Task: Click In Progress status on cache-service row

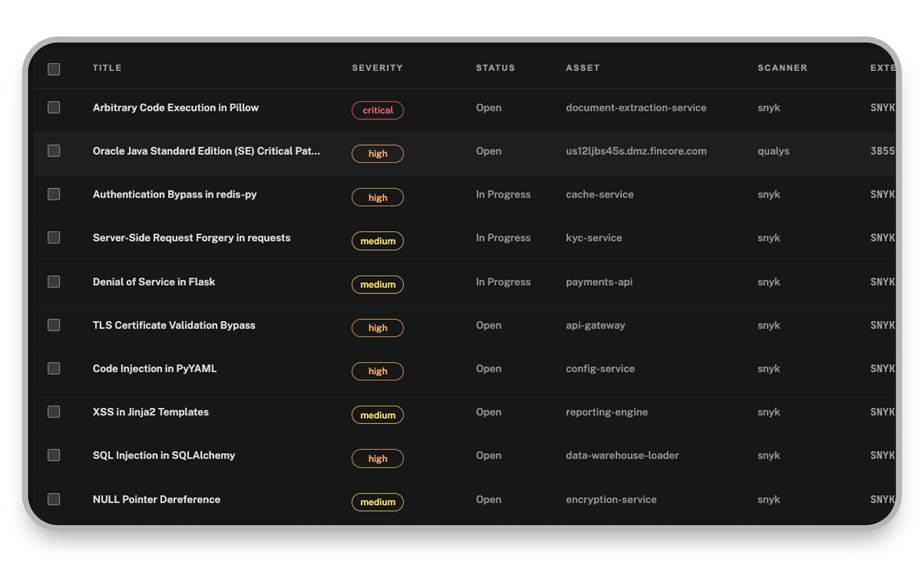Action: point(503,195)
